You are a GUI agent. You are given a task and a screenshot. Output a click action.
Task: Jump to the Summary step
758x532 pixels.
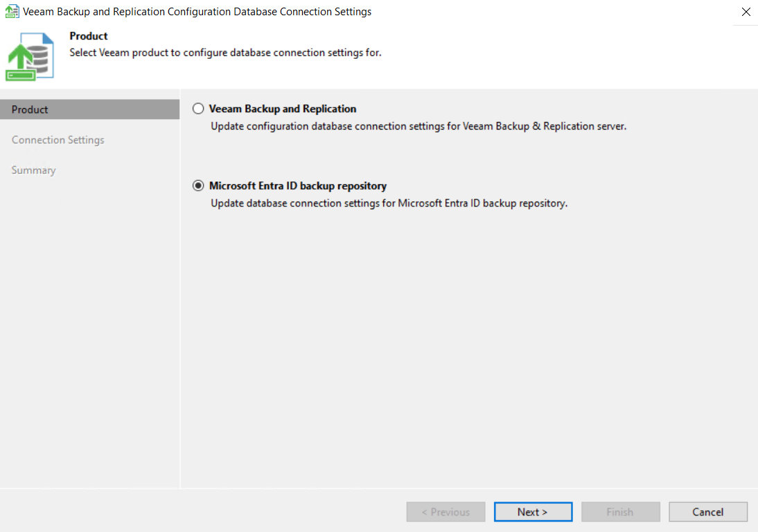(33, 170)
